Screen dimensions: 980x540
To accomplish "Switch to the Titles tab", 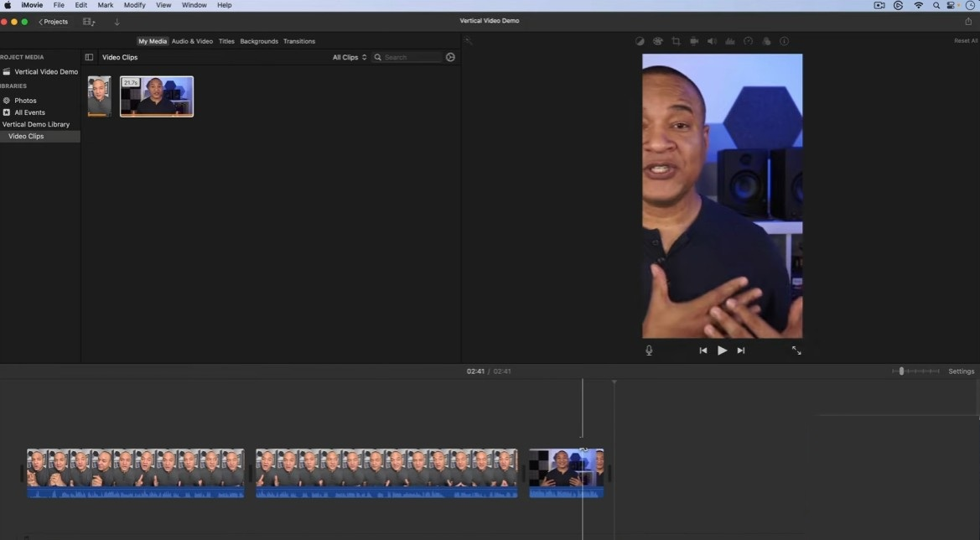I will pyautogui.click(x=226, y=41).
